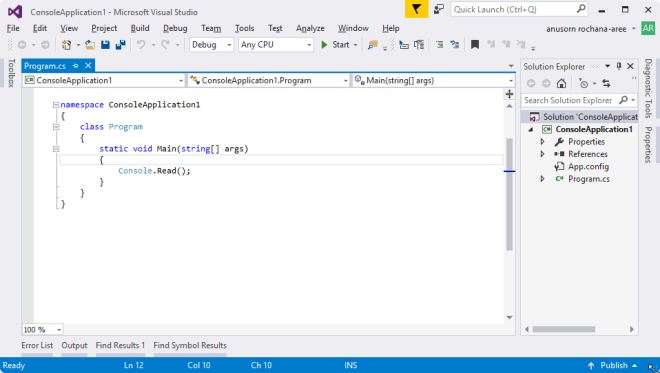
Task: Click the Save All toolbar icon
Action: (x=120, y=45)
